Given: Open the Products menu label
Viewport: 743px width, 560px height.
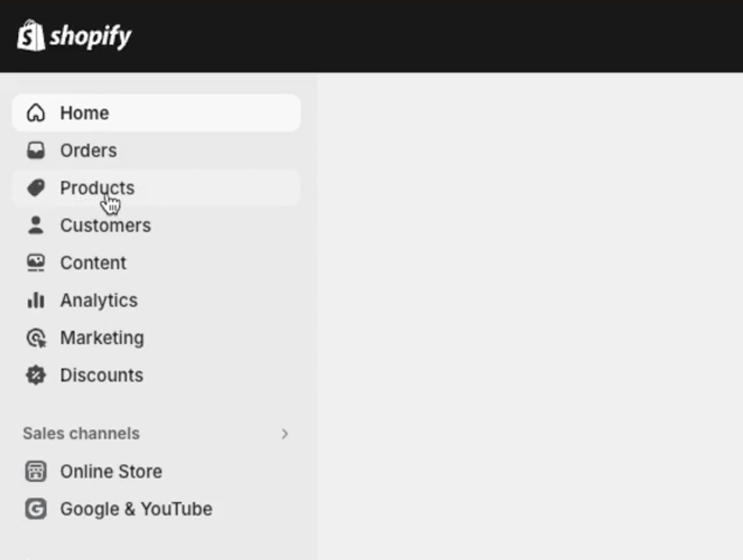Looking at the screenshot, I should (x=97, y=188).
